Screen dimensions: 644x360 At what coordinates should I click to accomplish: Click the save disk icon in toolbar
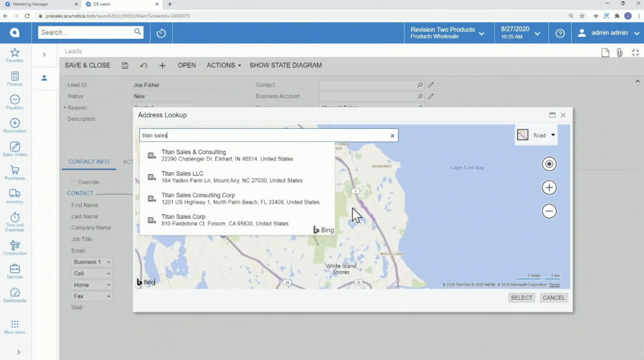click(125, 66)
